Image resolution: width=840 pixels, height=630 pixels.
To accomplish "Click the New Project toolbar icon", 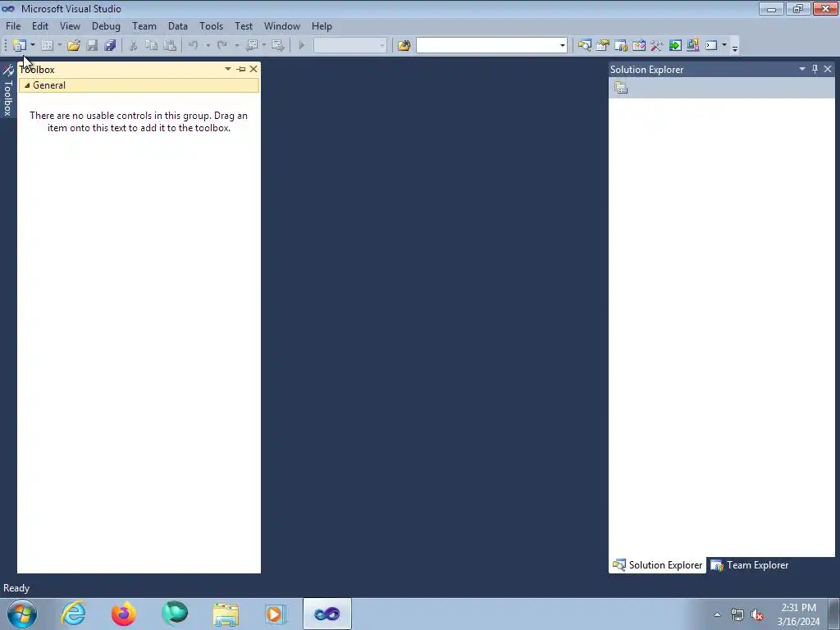I will 20,46.
